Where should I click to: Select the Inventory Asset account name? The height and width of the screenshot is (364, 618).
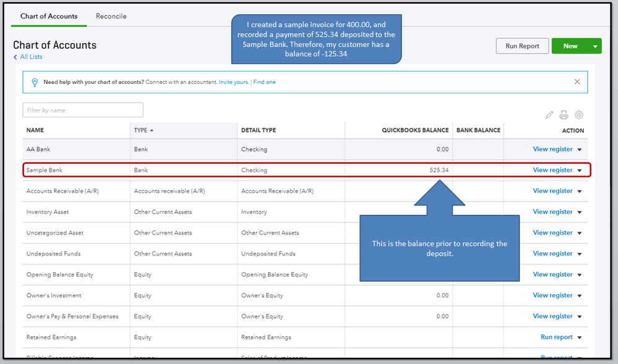(48, 212)
